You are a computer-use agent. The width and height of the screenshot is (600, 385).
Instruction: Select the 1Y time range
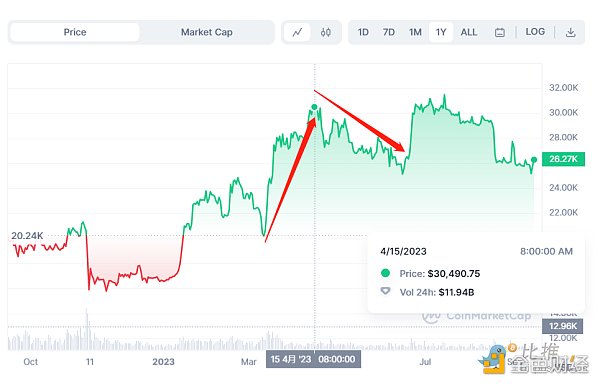(x=441, y=32)
